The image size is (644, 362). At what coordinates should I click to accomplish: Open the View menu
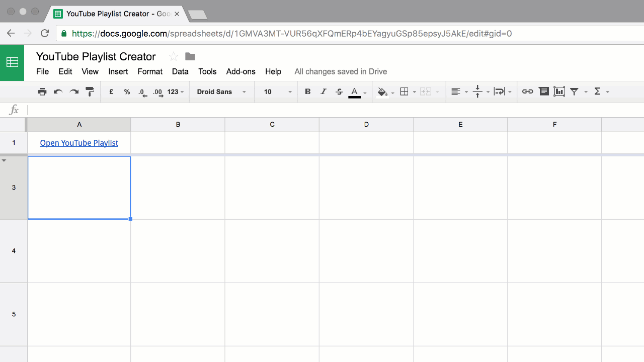[x=90, y=71]
